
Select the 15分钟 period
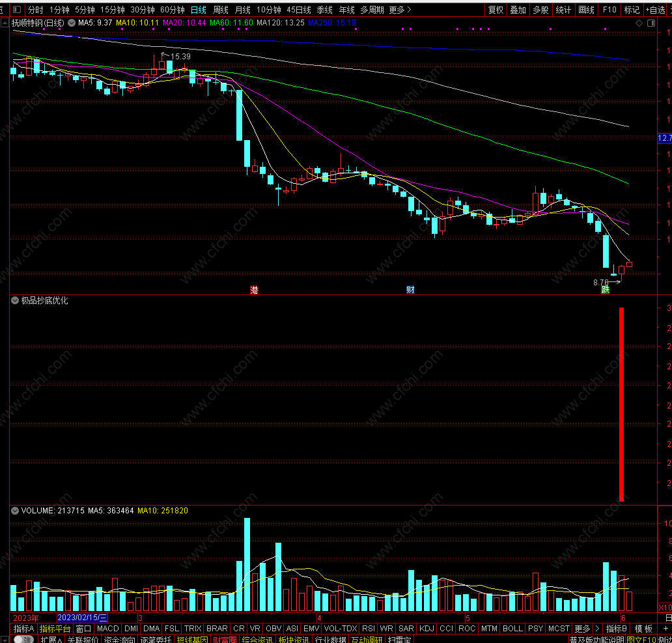pos(112,9)
